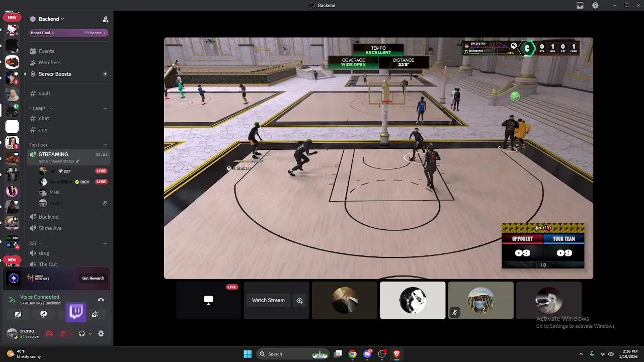Click the taskbar Search box
Image resolution: width=644 pixels, height=362 pixels.
point(293,354)
